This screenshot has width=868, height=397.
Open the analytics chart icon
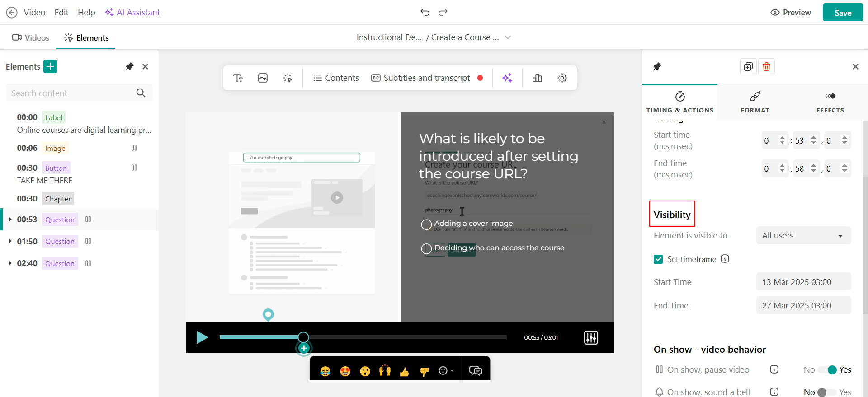537,78
